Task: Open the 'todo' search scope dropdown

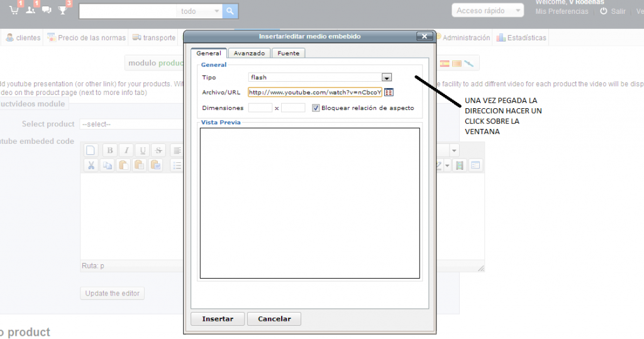Action: [x=200, y=11]
